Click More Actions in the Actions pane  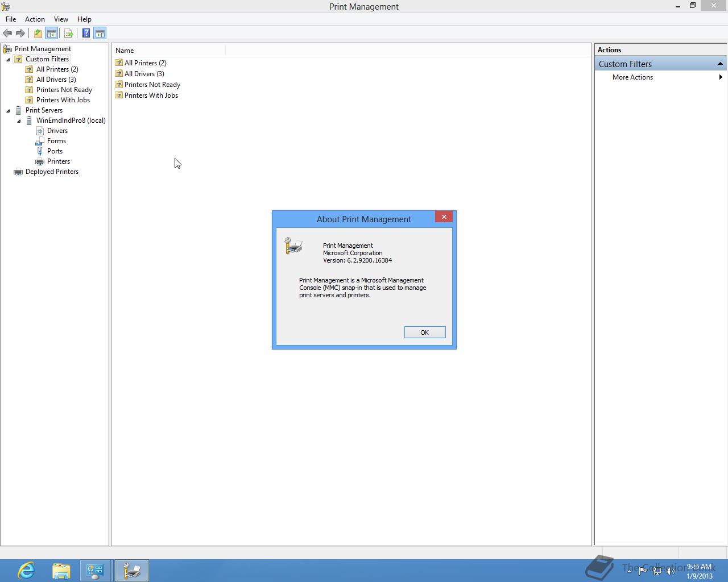tap(632, 77)
